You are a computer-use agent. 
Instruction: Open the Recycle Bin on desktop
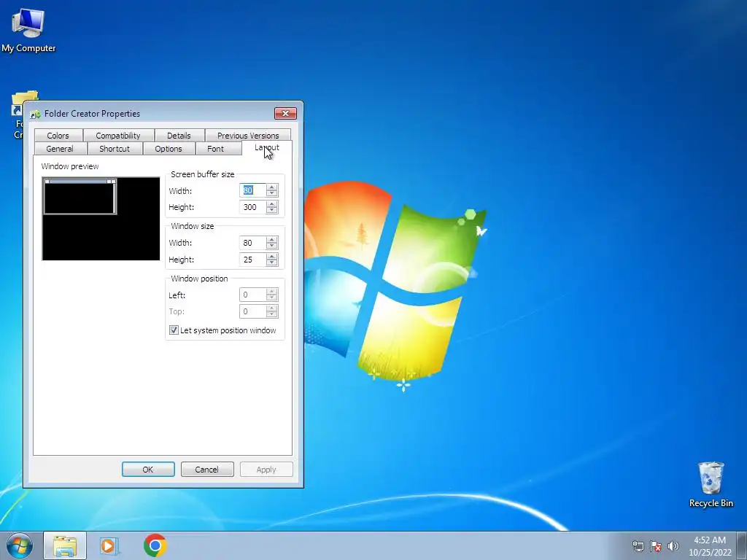(711, 484)
